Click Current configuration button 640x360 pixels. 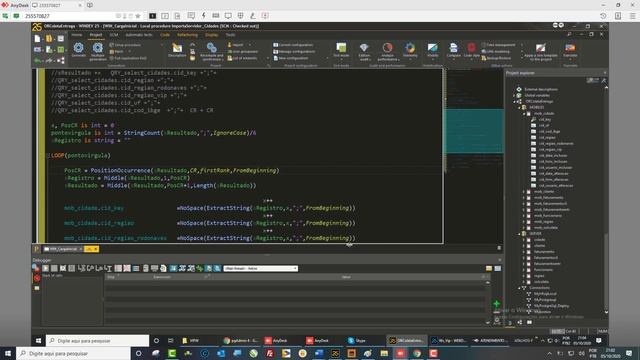[293, 45]
